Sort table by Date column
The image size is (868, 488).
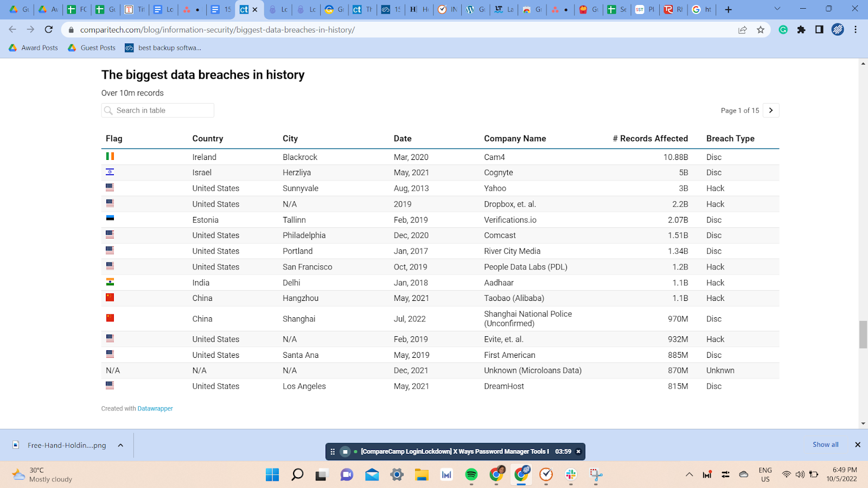pos(403,138)
